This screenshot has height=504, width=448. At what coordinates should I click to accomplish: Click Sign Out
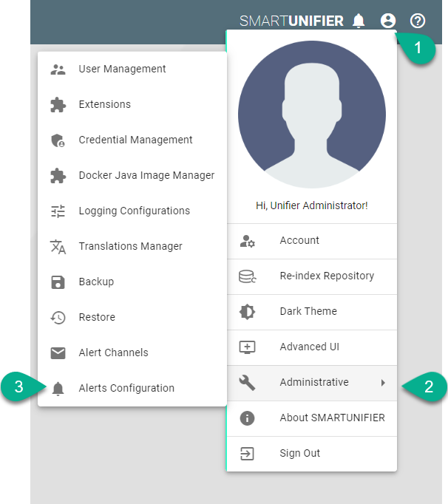pyautogui.click(x=299, y=453)
